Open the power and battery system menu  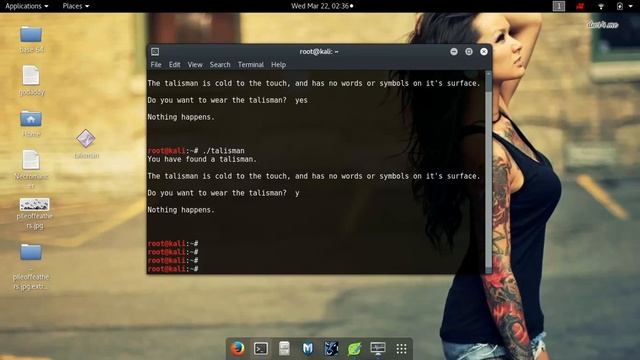pyautogui.click(x=624, y=6)
